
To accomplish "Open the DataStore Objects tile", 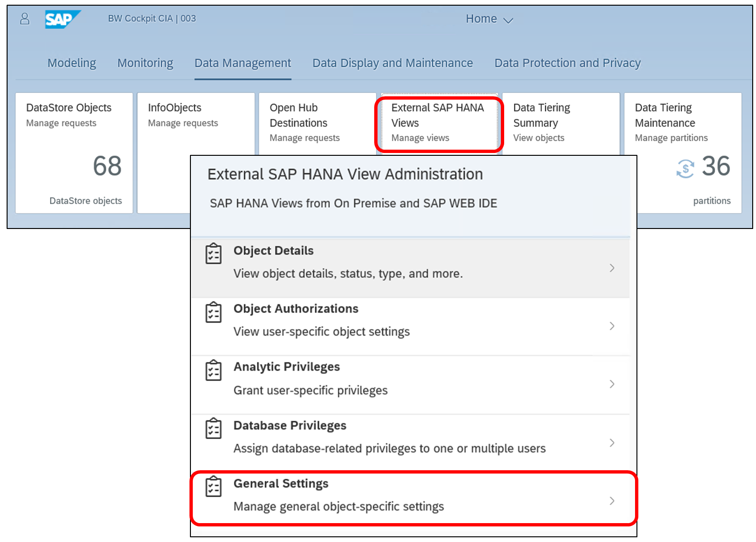I will tap(74, 153).
